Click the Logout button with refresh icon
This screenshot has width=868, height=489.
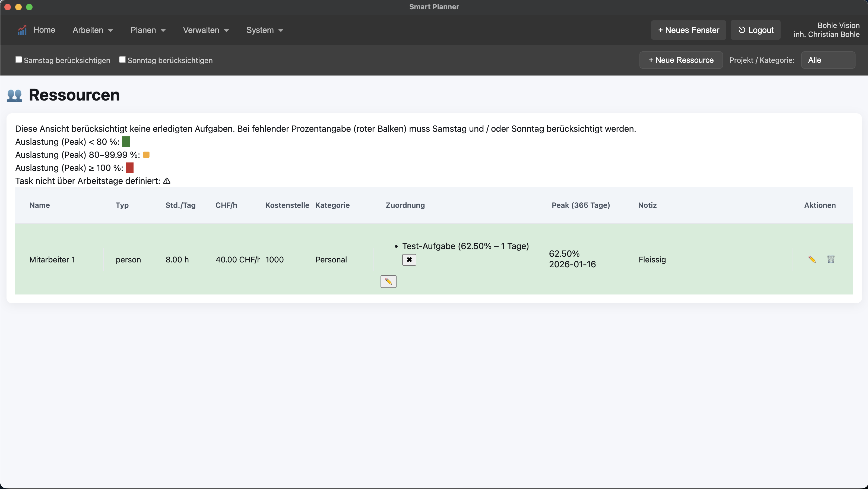click(755, 30)
